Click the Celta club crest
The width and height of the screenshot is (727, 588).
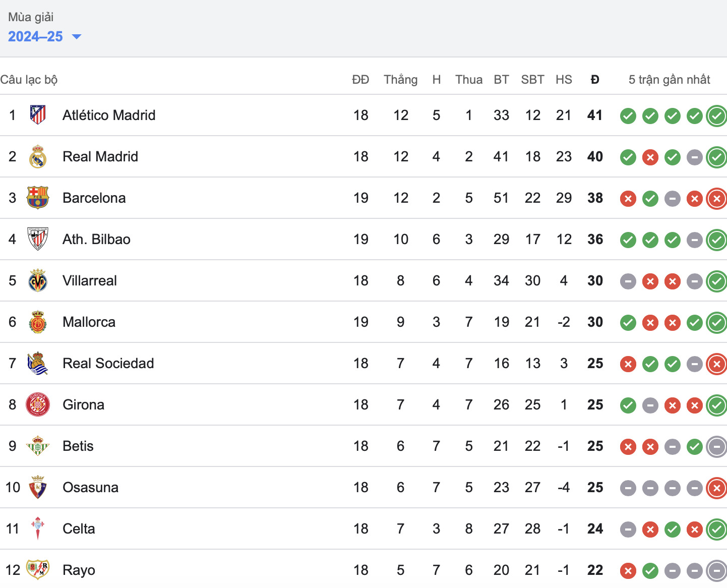(38, 528)
